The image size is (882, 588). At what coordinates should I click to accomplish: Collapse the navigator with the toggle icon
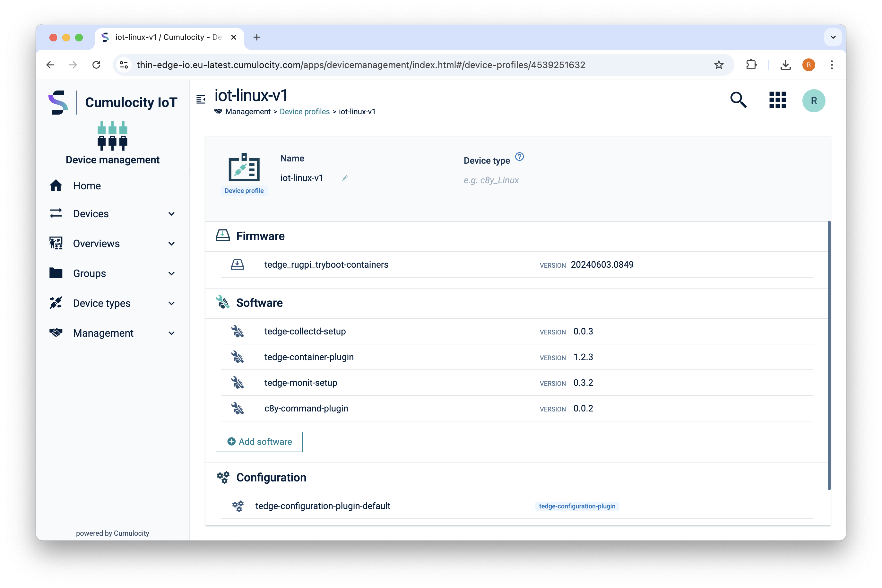[x=201, y=99]
